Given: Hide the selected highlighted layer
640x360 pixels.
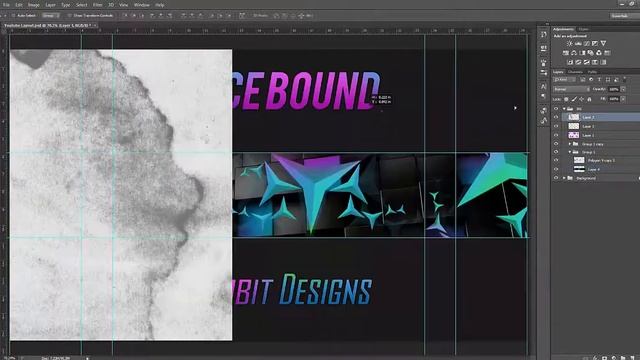Looking at the screenshot, I should click(556, 117).
